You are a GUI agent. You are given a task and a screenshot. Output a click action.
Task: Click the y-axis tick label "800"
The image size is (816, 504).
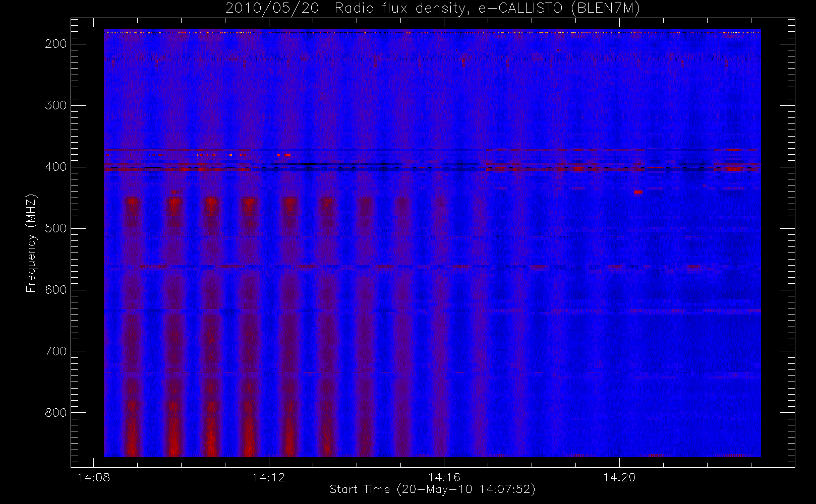pyautogui.click(x=56, y=413)
